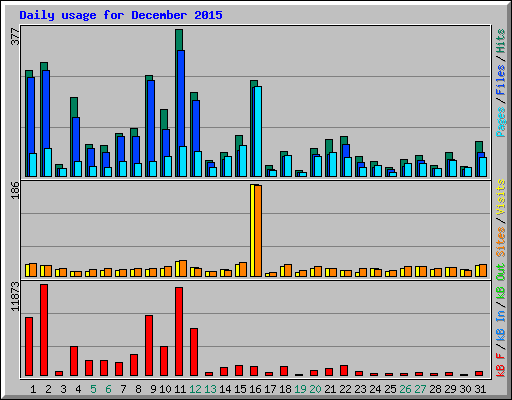Click the tallest green Hits bar, day 11

[179, 40]
